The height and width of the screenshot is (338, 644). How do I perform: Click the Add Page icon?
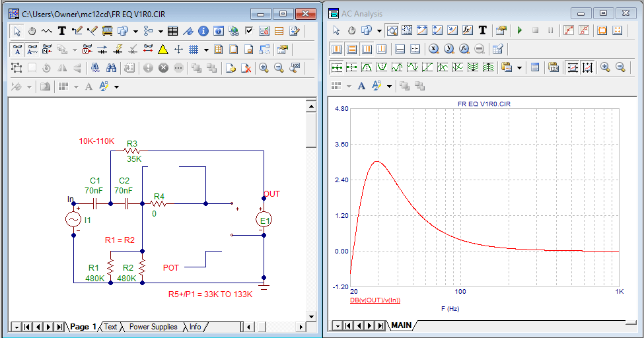click(x=231, y=68)
